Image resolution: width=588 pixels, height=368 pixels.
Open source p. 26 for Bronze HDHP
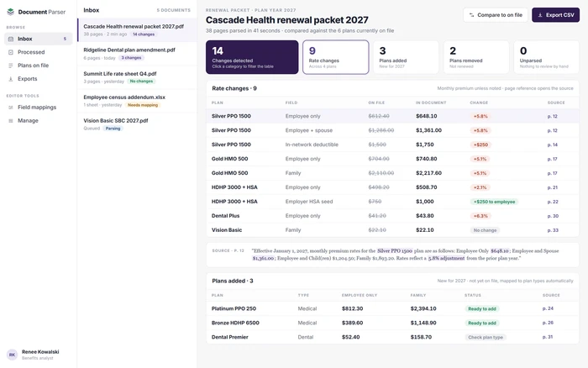[548, 323]
